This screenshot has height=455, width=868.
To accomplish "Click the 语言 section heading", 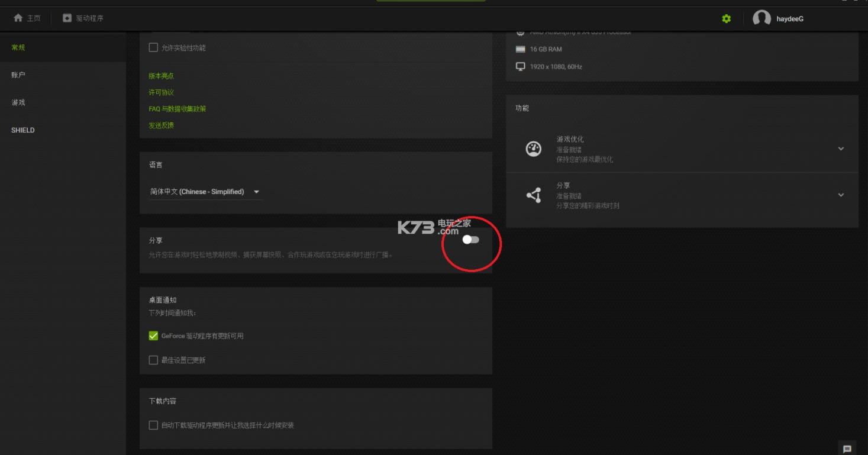I will click(x=156, y=164).
